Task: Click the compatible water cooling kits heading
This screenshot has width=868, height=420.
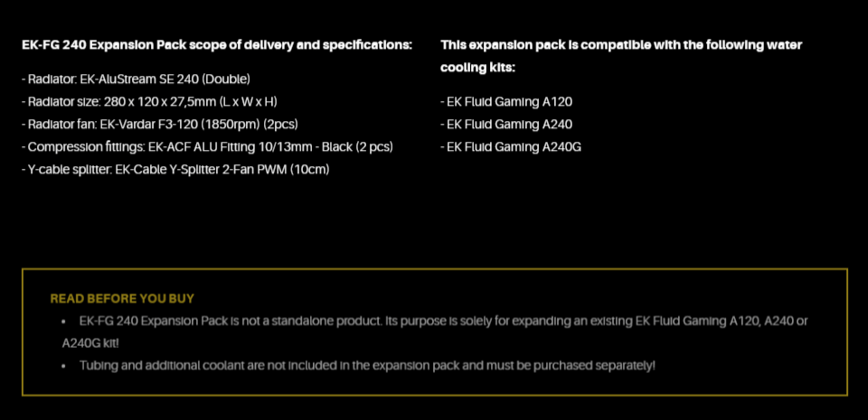Action: [621, 56]
